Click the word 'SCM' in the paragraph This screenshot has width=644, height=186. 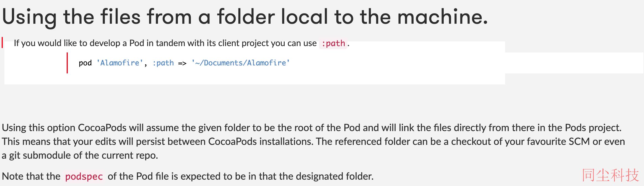[x=579, y=142]
